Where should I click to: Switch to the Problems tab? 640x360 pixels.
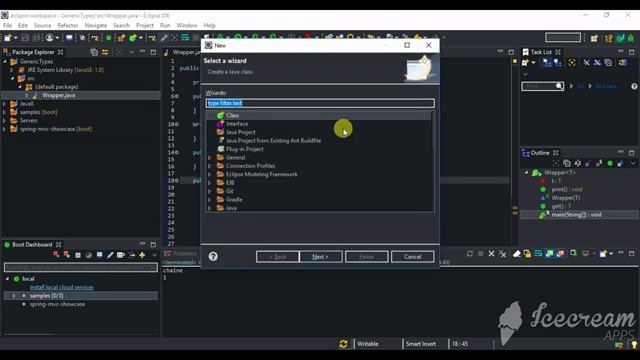181,253
